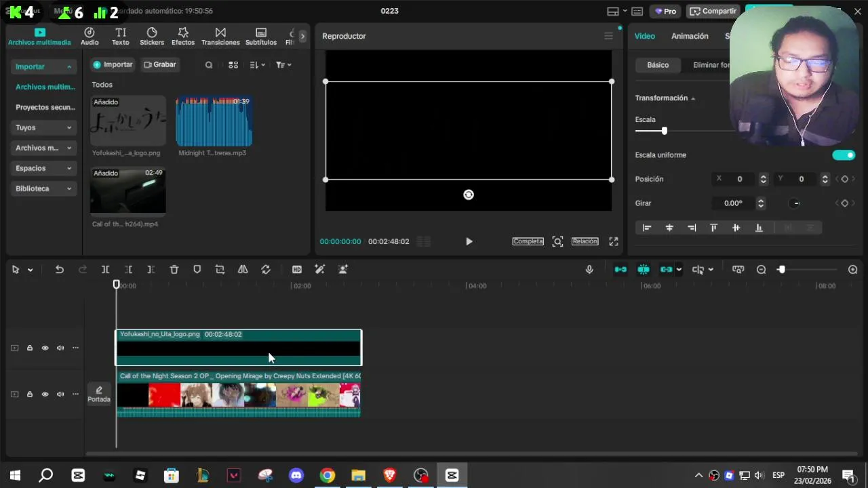Viewport: 868px width, 488px height.
Task: Open the Subtítulos panel
Action: [x=261, y=37]
